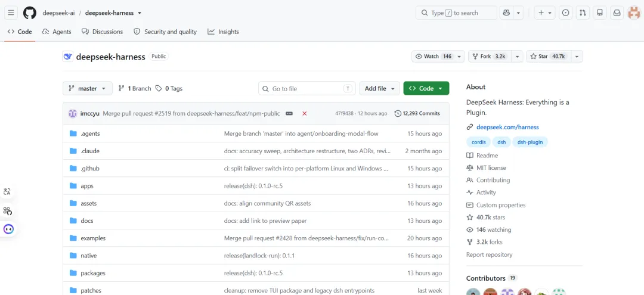This screenshot has height=295, width=644.
Task: Open the native folder
Action: 89,256
